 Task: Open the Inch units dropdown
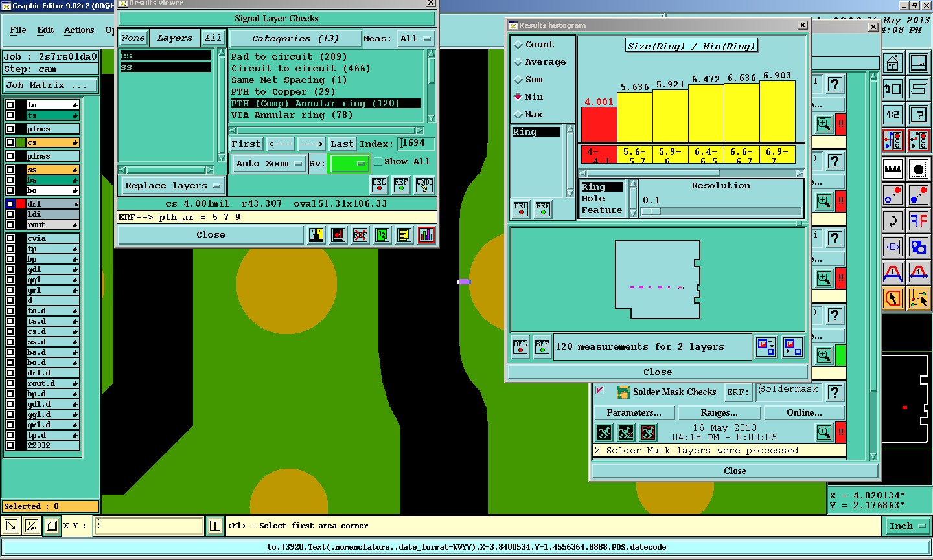pos(906,526)
